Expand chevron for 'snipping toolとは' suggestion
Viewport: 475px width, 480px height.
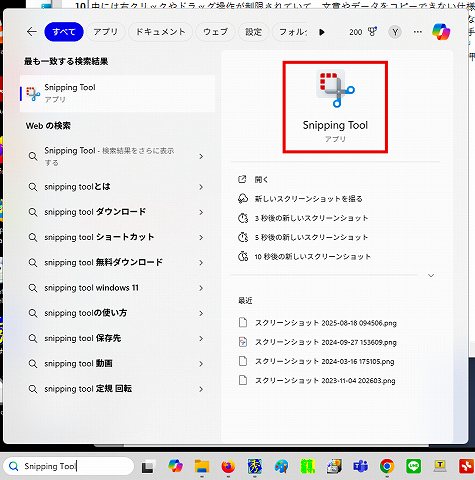201,187
